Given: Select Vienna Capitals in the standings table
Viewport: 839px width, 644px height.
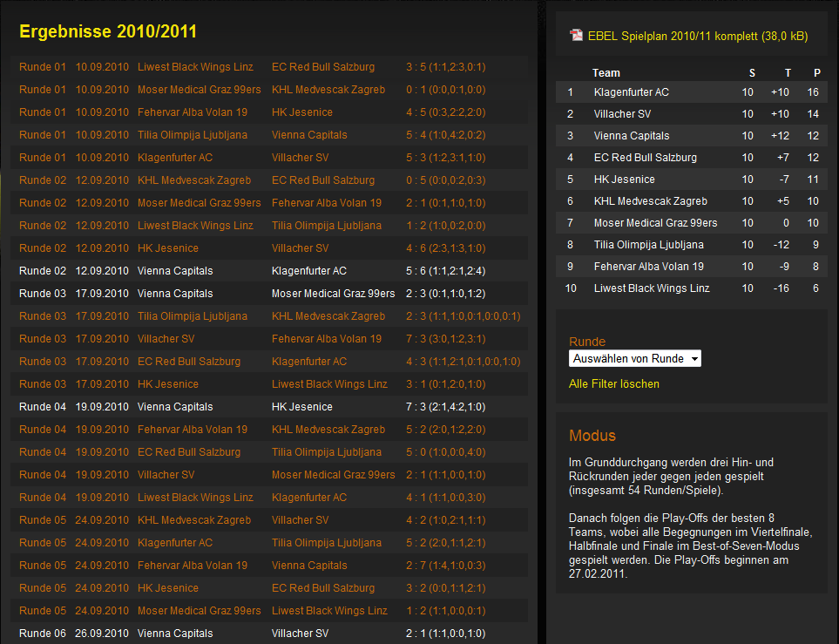Looking at the screenshot, I should coord(632,136).
